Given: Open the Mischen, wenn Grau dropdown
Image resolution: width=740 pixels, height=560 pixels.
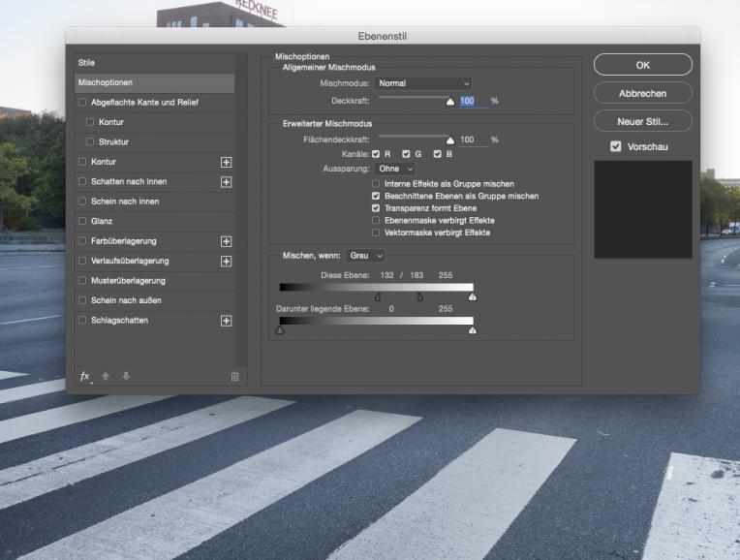Looking at the screenshot, I should coord(365,256).
